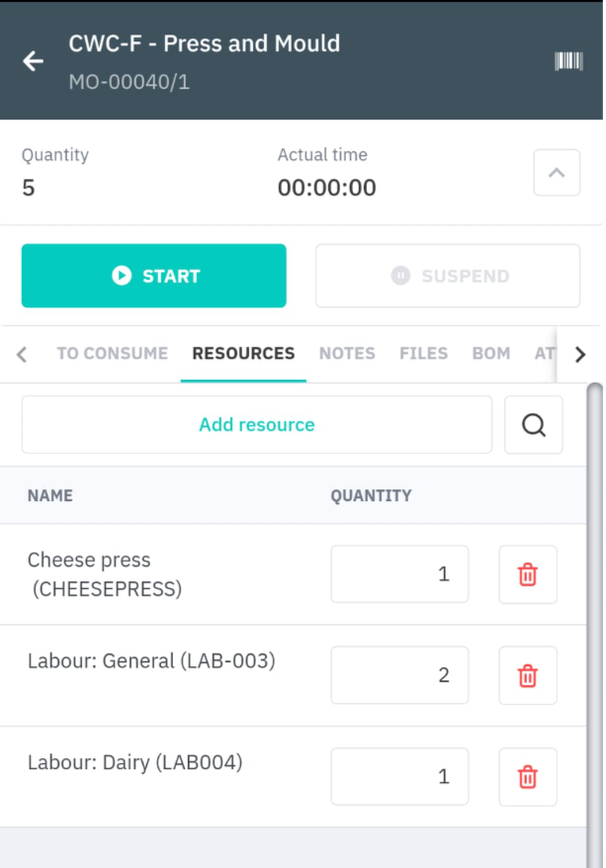Select the Files tab
This screenshot has height=868, width=606.
point(423,353)
